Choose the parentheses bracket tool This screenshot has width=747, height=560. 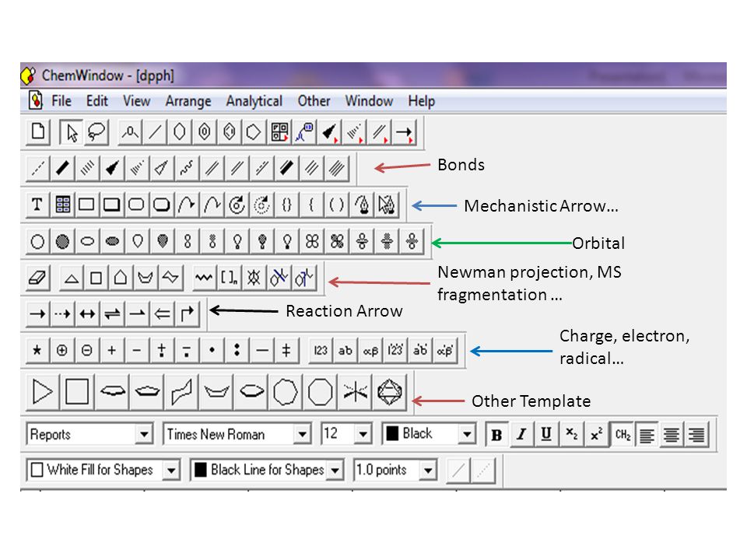[x=336, y=205]
